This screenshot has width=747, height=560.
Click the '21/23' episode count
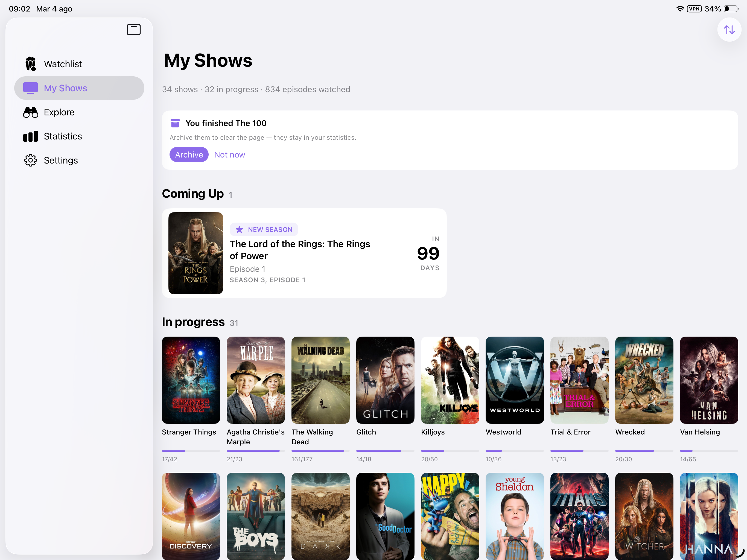(x=234, y=459)
